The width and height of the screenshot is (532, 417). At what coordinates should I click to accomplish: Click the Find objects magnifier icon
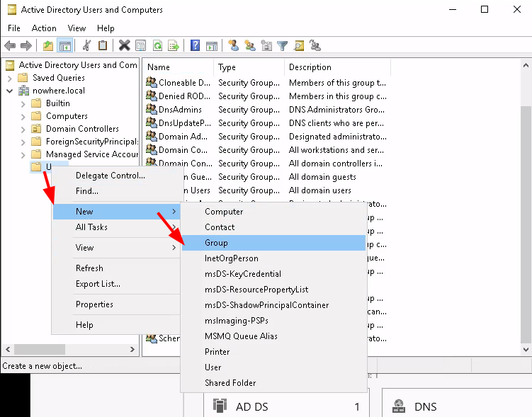tap(299, 45)
